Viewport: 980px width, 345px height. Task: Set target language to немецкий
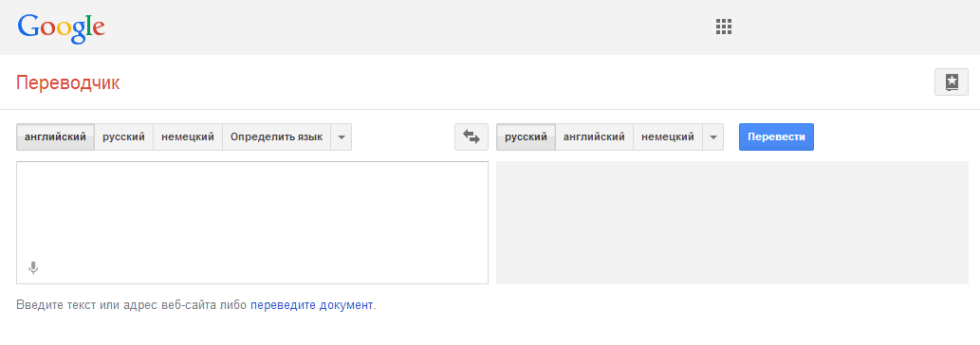668,137
